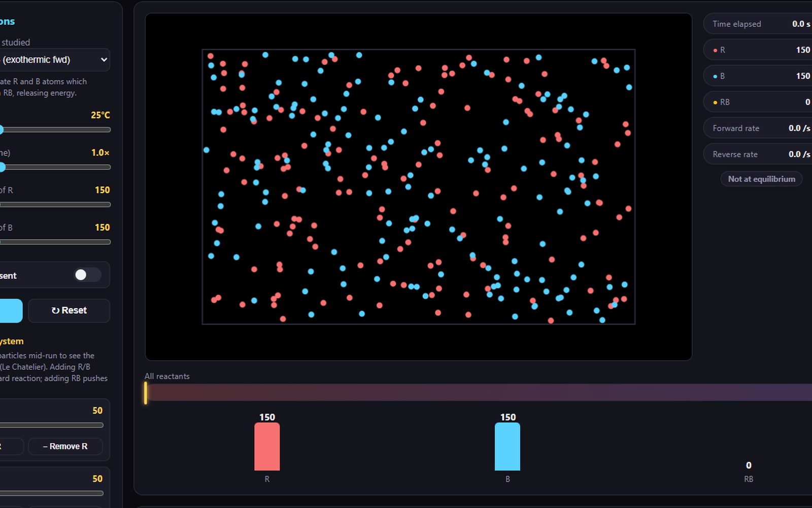Click the amount slider above Remove R
The width and height of the screenshot is (812, 508).
[51, 425]
